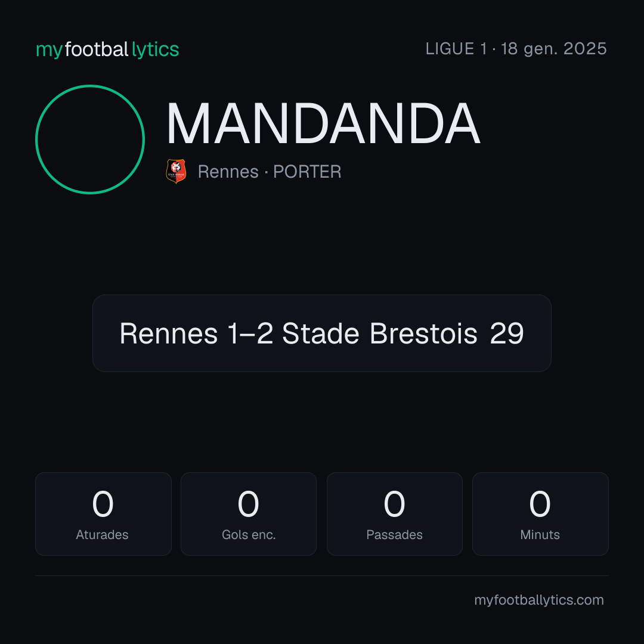Click the PORTER position label
Viewport: 644px width, 644px height.
(307, 172)
